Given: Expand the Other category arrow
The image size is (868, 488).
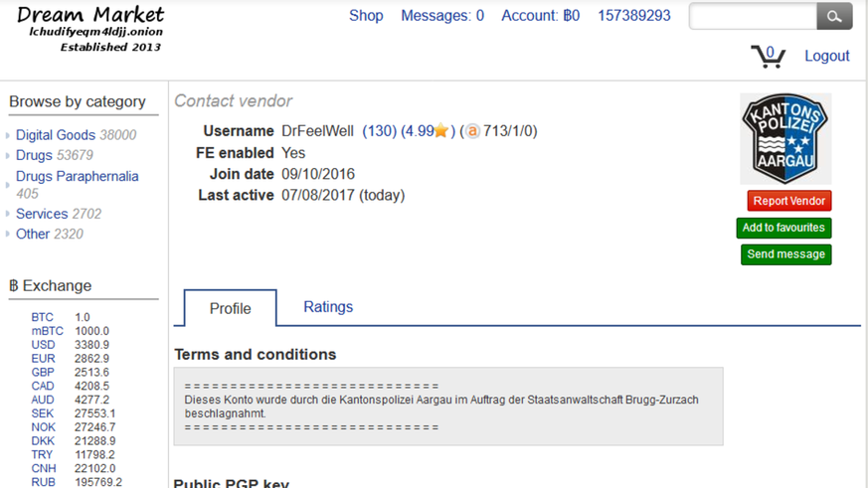Looking at the screenshot, I should 8,234.
